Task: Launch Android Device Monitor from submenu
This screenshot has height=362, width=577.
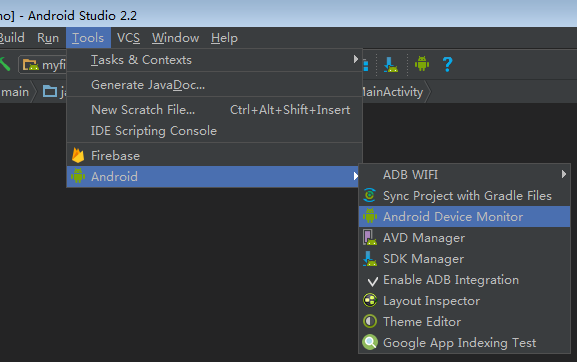Action: coord(464,217)
